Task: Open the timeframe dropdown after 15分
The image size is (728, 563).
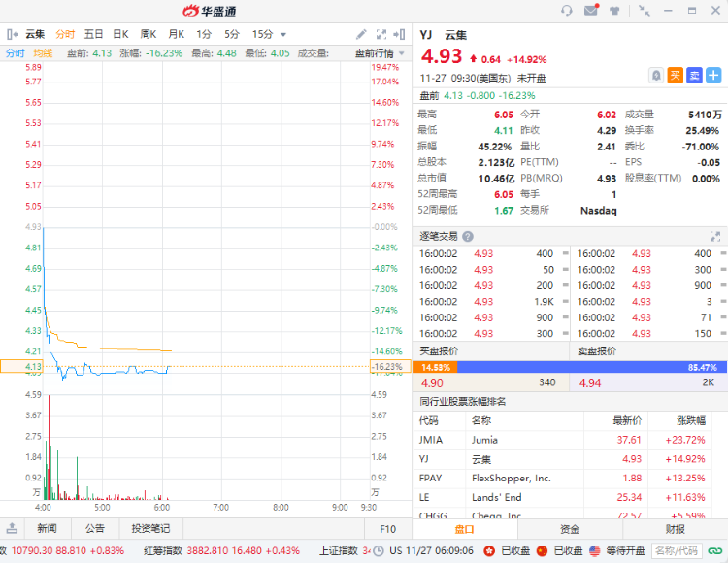Action: coord(283,34)
